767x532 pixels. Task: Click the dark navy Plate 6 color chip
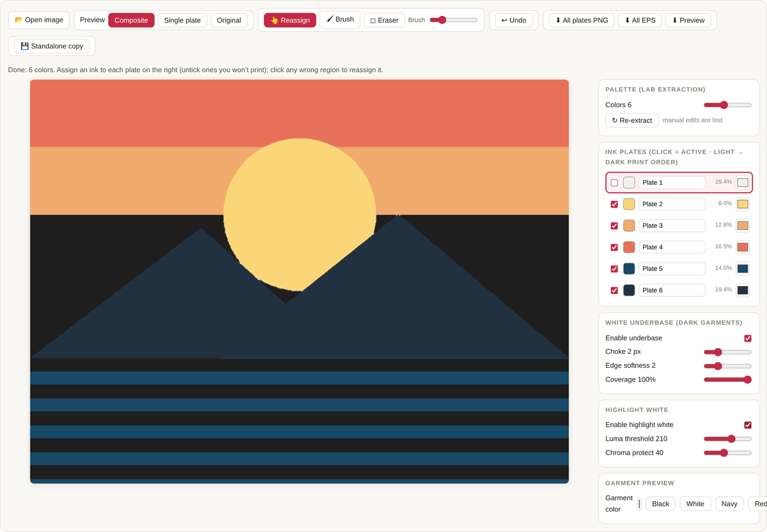tap(629, 290)
